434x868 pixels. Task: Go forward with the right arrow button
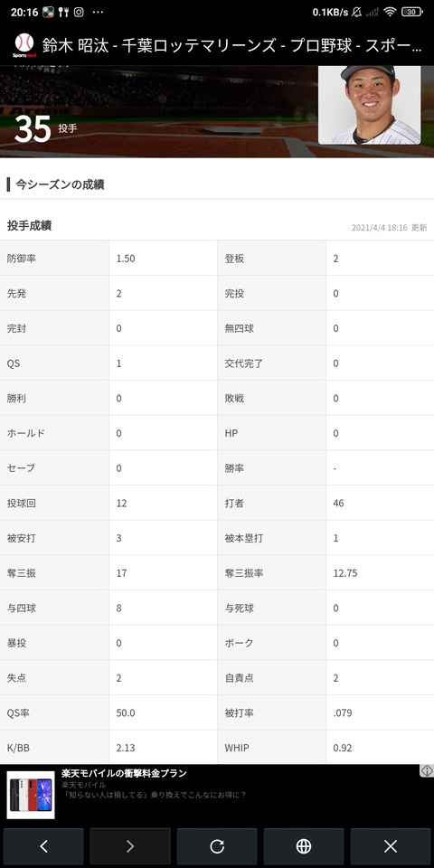click(130, 846)
